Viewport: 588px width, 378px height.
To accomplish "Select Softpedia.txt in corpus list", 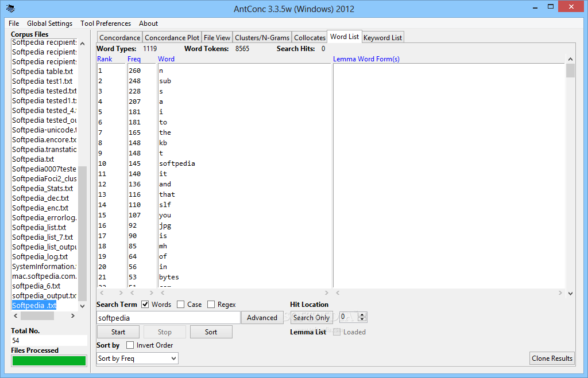I will 33,159.
